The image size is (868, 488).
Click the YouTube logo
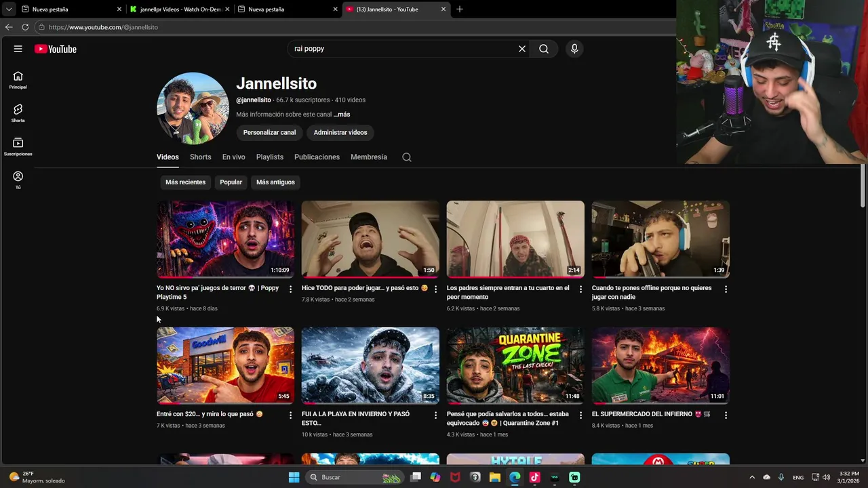pyautogui.click(x=56, y=49)
